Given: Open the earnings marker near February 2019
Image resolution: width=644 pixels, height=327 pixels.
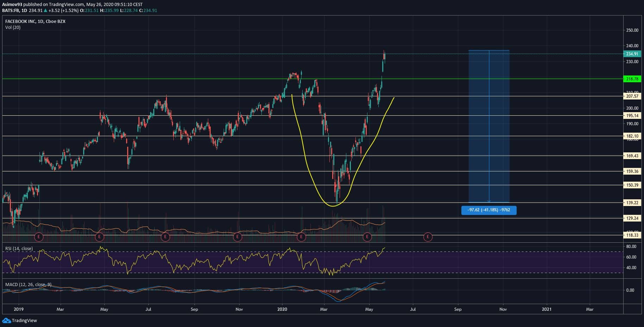Looking at the screenshot, I should (x=39, y=237).
